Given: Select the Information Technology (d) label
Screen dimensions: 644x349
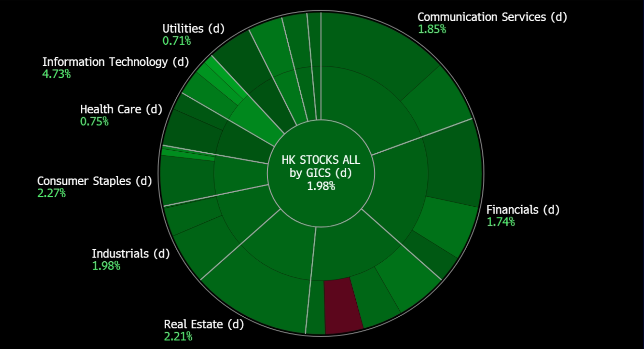Looking at the screenshot, I should click(115, 62).
